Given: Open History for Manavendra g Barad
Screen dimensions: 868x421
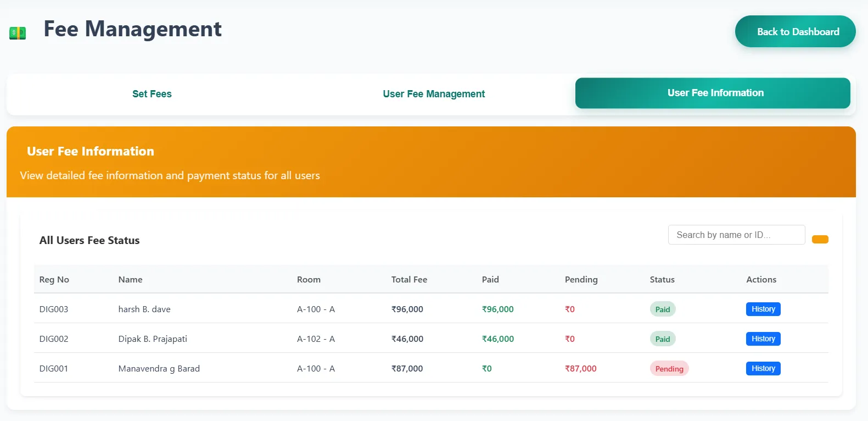Looking at the screenshot, I should (763, 368).
